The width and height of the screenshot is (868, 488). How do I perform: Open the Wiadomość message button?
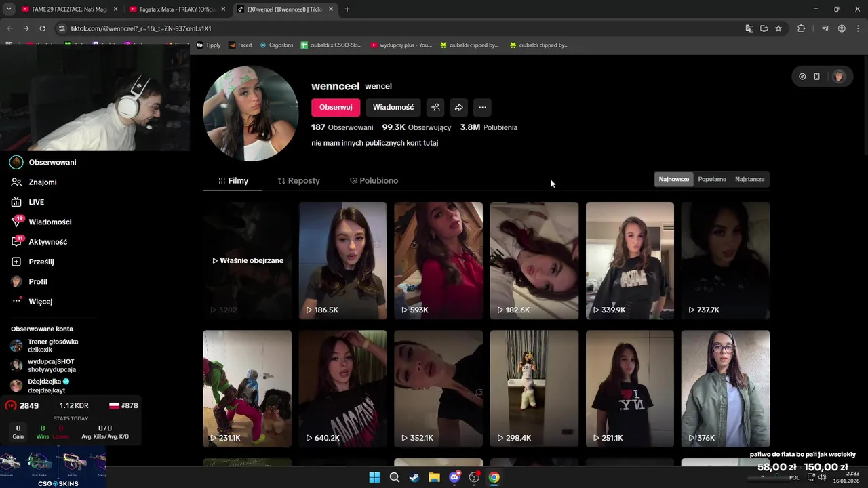point(393,107)
